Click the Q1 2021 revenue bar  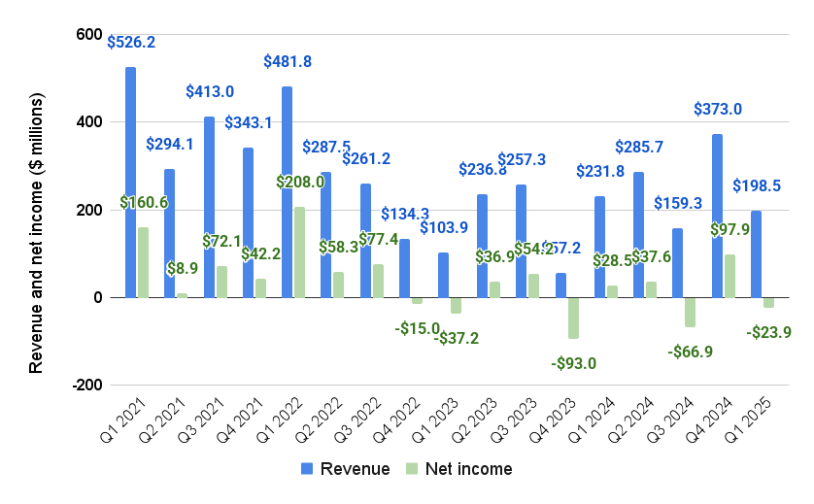click(x=130, y=183)
